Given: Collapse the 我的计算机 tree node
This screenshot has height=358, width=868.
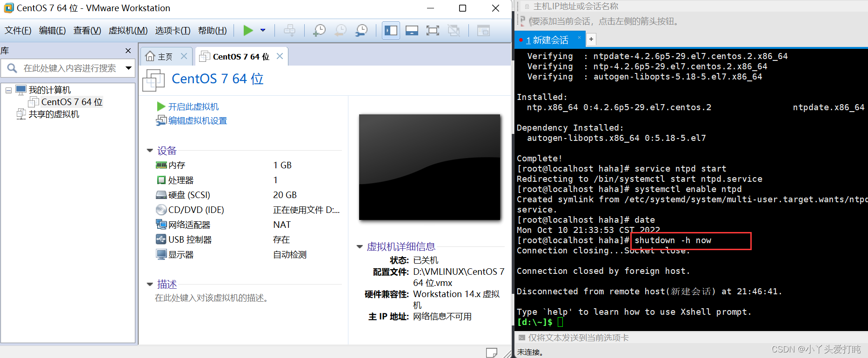Looking at the screenshot, I should tap(8, 90).
